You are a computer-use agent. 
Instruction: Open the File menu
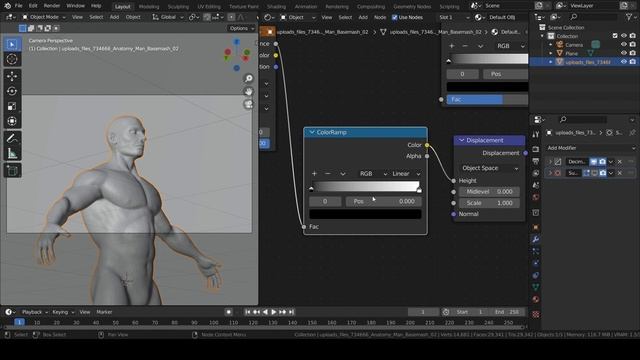coord(18,6)
